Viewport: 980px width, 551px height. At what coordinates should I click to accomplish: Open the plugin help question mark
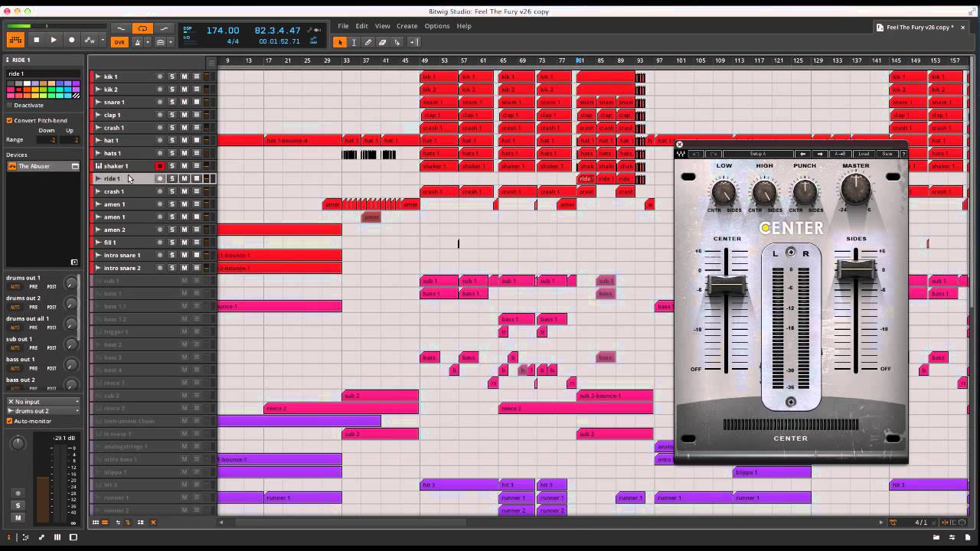903,154
